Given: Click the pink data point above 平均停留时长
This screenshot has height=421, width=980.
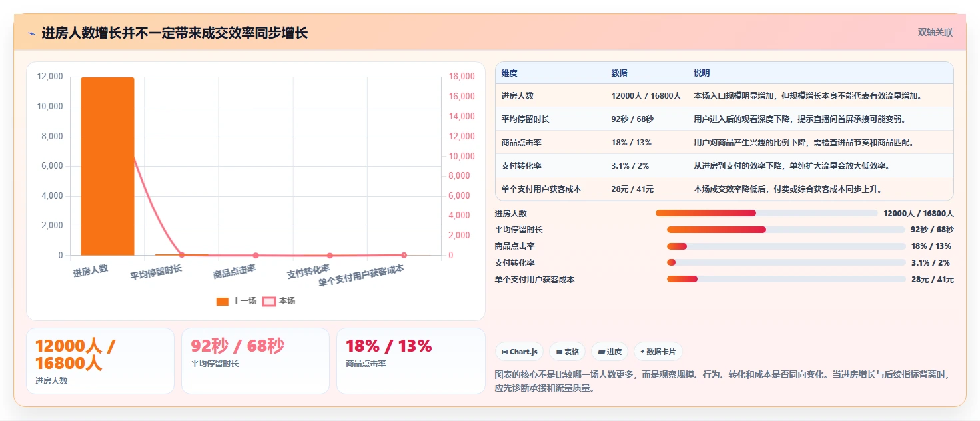Looking at the screenshot, I should point(181,255).
